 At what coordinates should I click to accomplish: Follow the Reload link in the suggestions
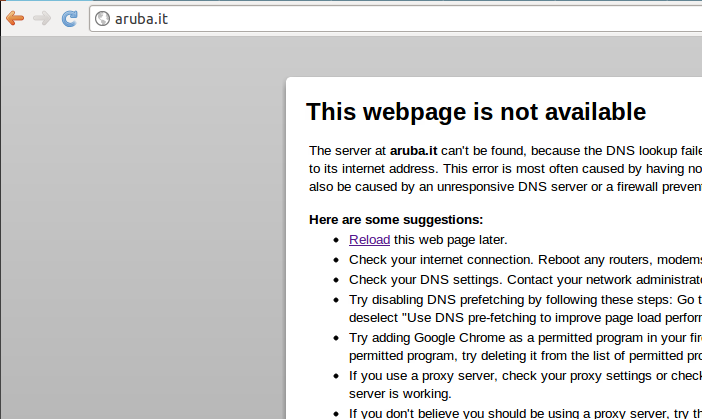369,240
